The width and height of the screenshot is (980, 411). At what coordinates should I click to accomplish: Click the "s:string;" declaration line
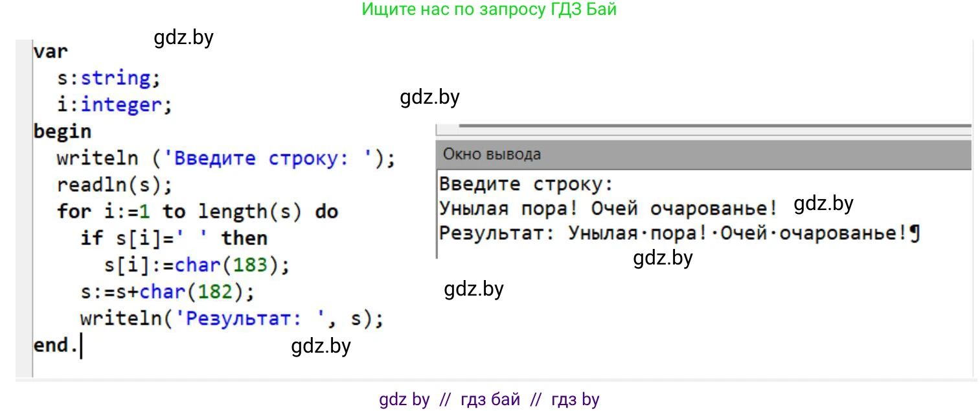coord(108,78)
